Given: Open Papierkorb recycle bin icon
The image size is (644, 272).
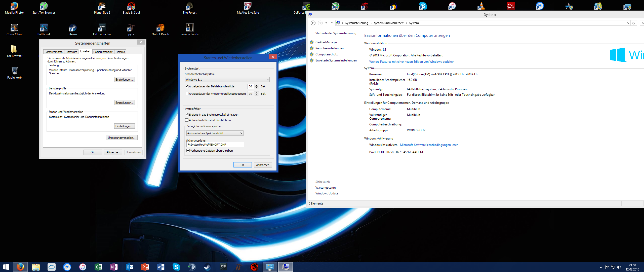Looking at the screenshot, I should tap(15, 71).
